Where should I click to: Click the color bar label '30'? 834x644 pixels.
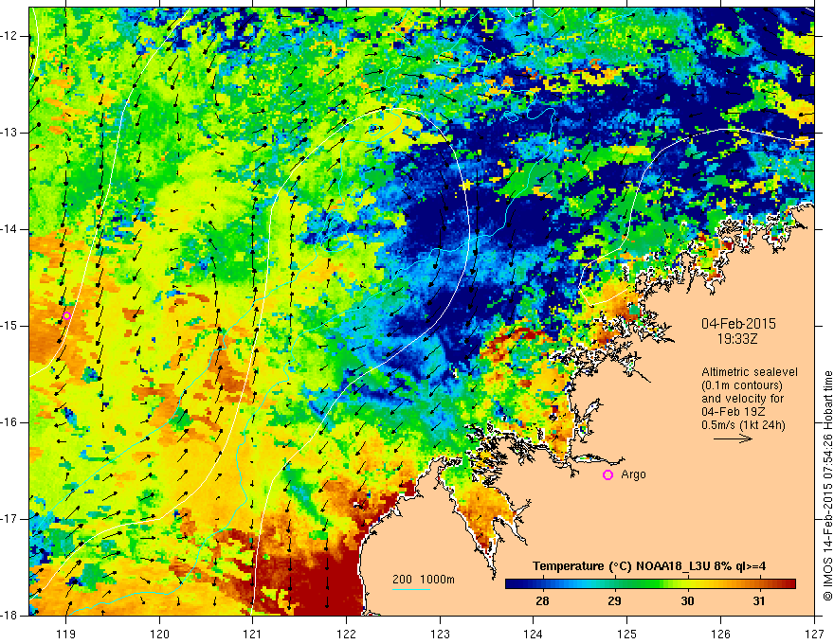[687, 601]
